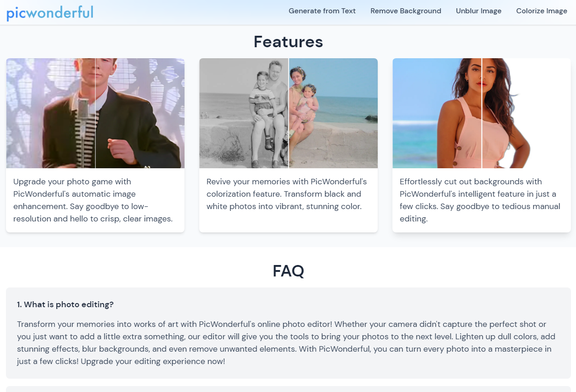This screenshot has width=576, height=392.
Task: Click the FAQ answer paragraph text
Action: pos(286,343)
